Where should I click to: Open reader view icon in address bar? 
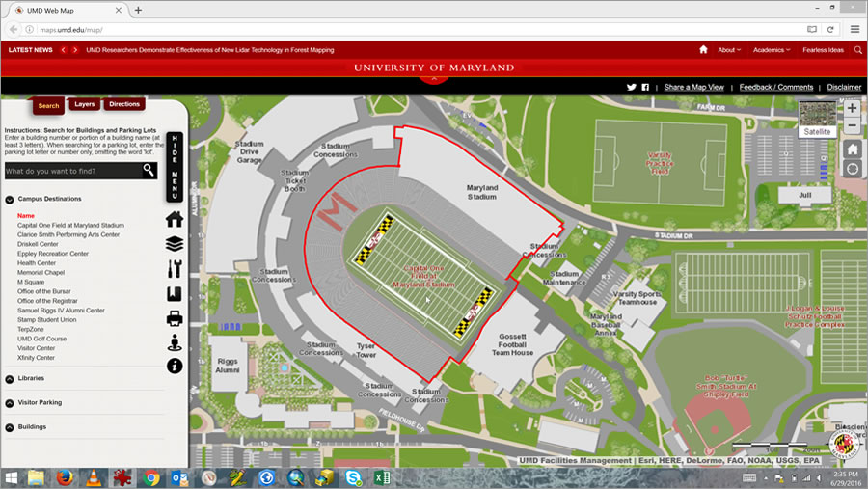[811, 29]
